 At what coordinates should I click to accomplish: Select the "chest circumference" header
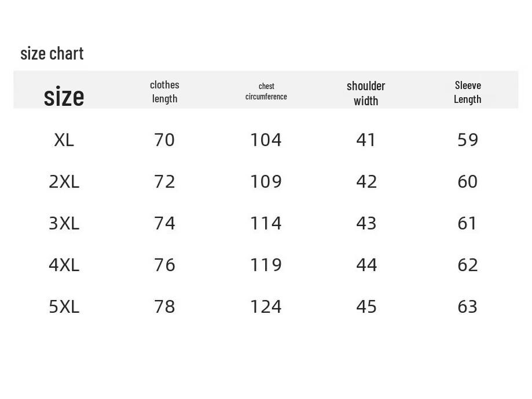tap(266, 91)
